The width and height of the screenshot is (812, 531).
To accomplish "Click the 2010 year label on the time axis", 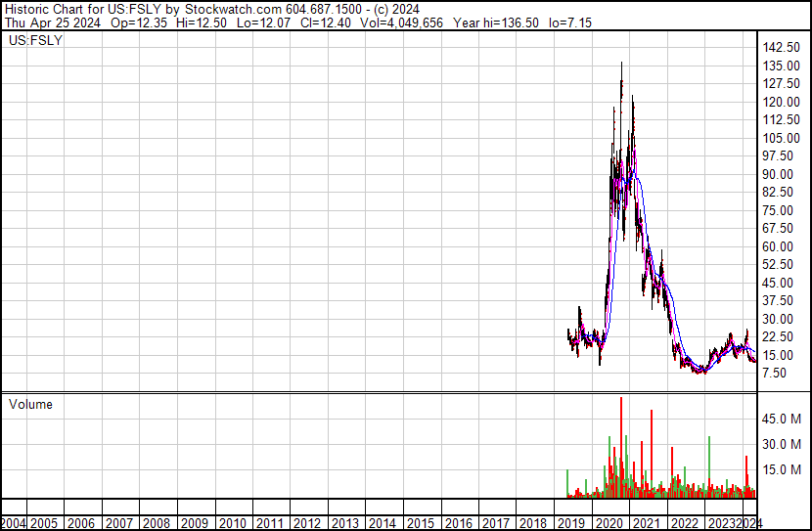I will tap(232, 523).
